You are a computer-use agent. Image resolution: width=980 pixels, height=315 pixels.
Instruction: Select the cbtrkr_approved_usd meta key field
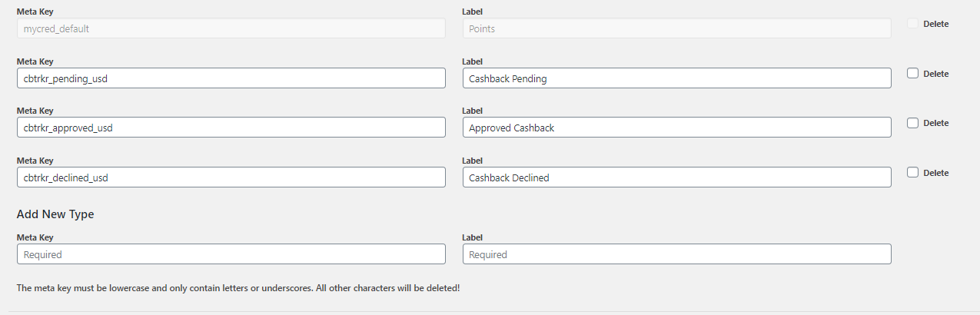[x=231, y=128]
